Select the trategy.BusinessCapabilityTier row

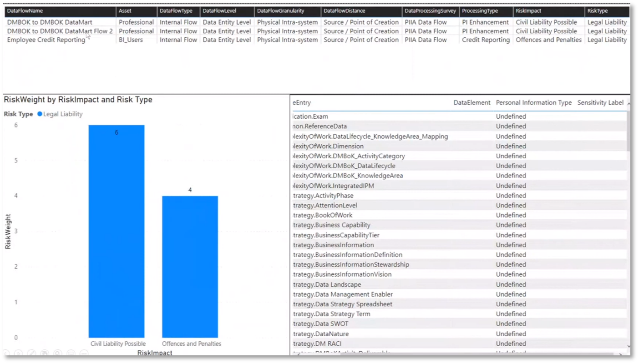click(459, 235)
